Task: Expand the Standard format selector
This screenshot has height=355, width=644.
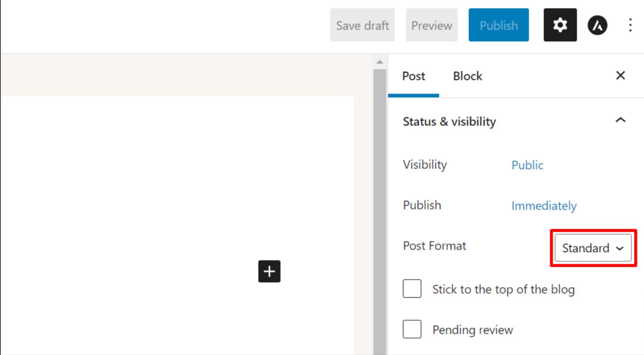Action: point(592,248)
